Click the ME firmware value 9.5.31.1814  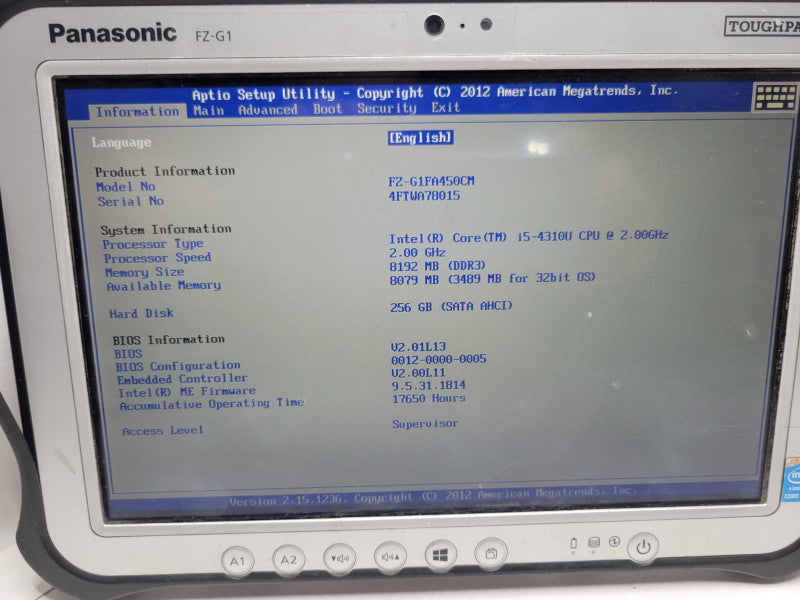[x=429, y=385]
